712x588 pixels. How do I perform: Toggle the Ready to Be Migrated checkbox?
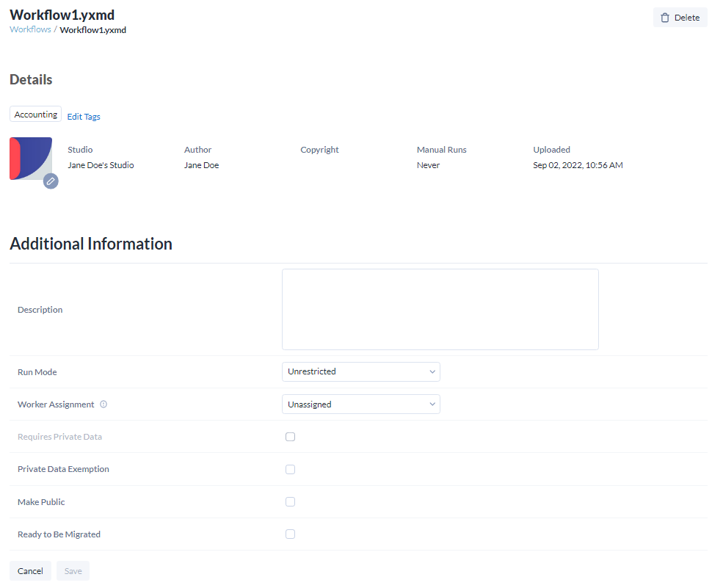(290, 534)
